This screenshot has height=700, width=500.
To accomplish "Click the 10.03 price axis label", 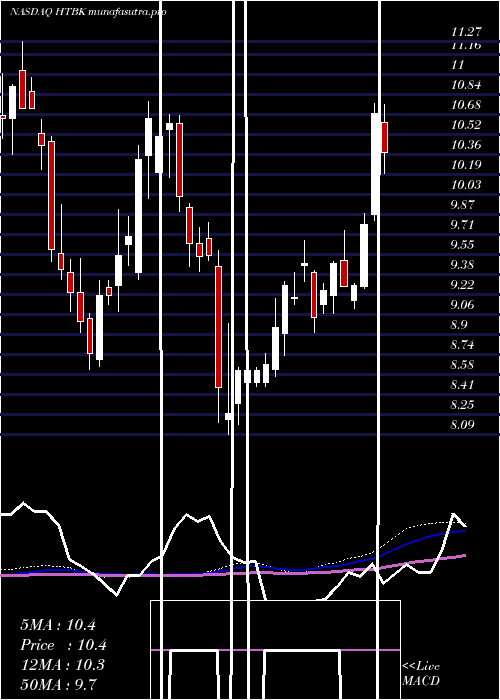I will [x=466, y=184].
